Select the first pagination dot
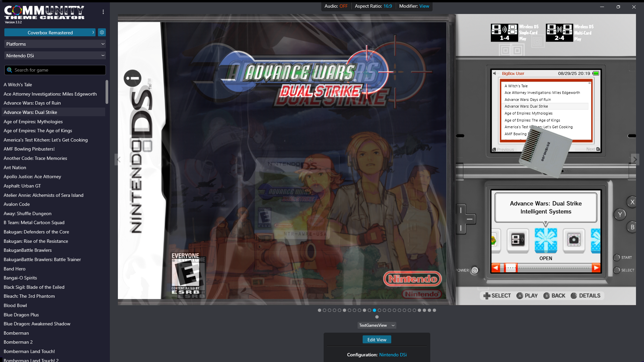The width and height of the screenshot is (644, 362). (319, 310)
